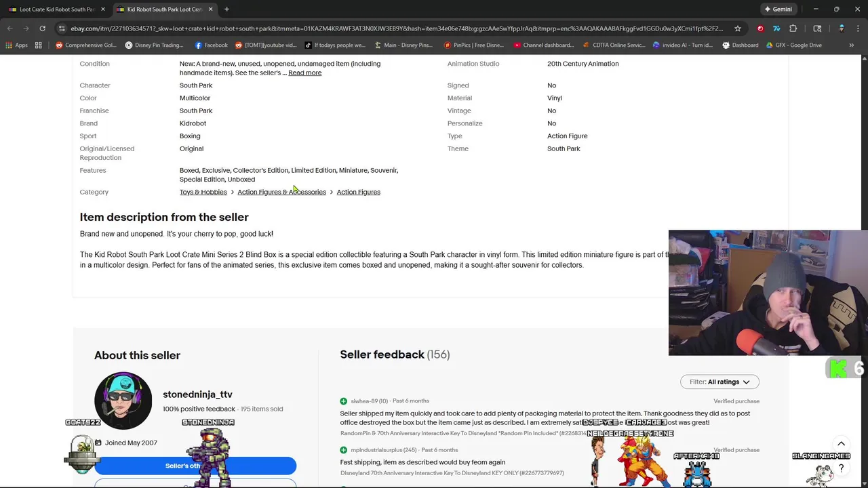Click the positive icon beside mpindustrialsurplus feedback
The height and width of the screenshot is (488, 868).
click(344, 450)
